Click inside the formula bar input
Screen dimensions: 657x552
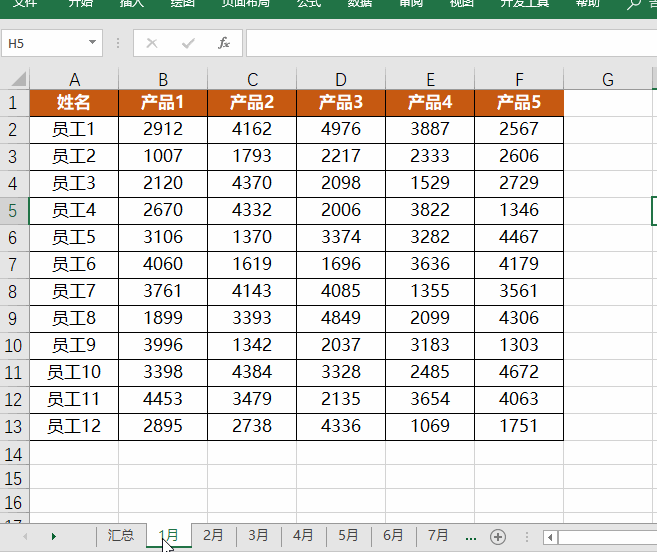coord(451,43)
